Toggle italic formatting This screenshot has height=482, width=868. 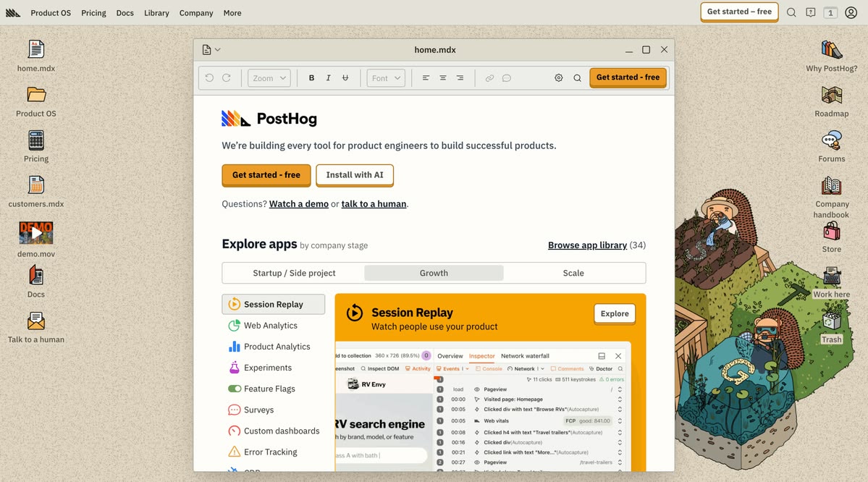pos(328,78)
